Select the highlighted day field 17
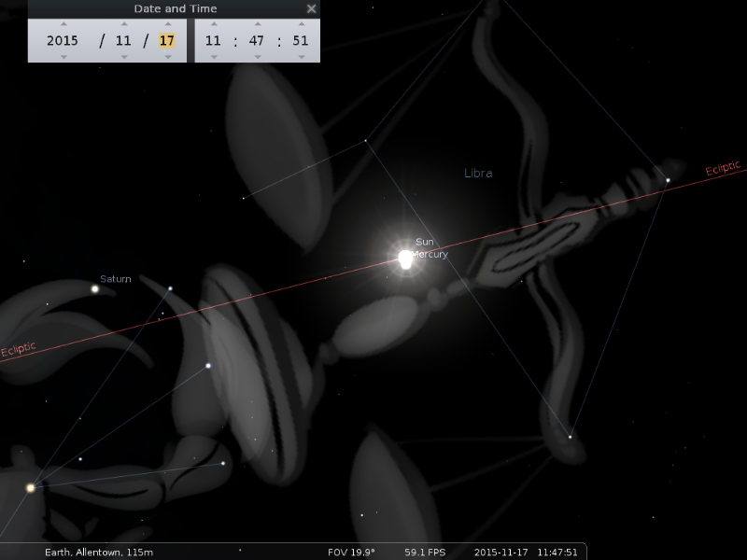Viewport: 747px width, 560px height. [x=167, y=41]
